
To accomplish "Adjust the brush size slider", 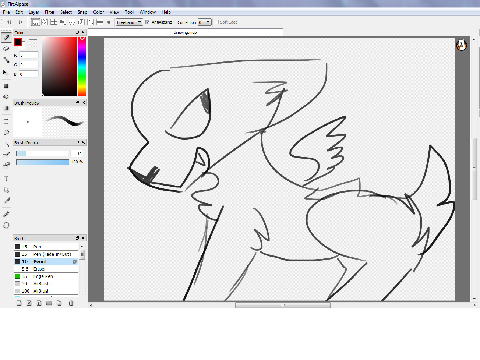I will click(x=42, y=153).
